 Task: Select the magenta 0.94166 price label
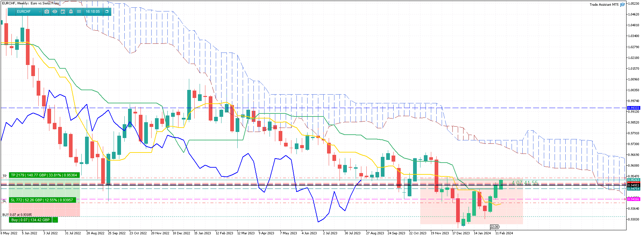pyautogui.click(x=634, y=199)
